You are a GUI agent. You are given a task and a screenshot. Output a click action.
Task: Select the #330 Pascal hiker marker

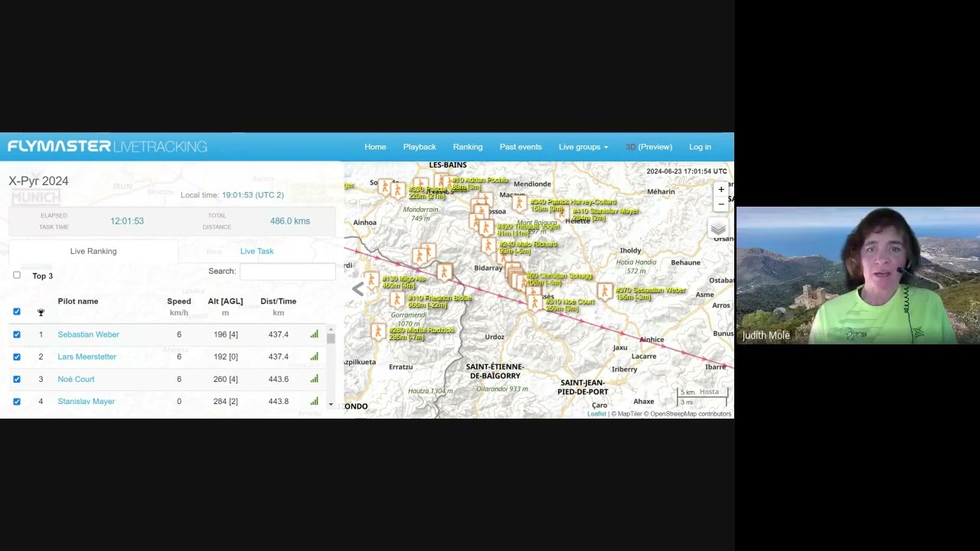pos(397,189)
